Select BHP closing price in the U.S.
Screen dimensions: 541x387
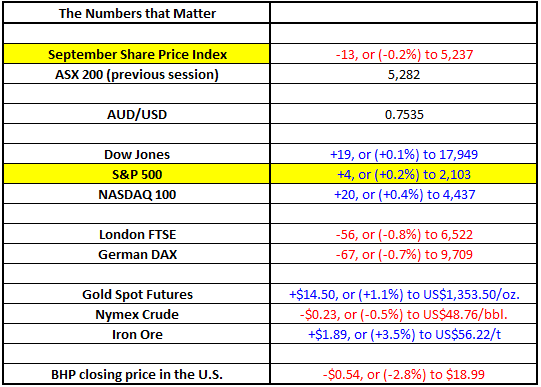[x=137, y=374]
